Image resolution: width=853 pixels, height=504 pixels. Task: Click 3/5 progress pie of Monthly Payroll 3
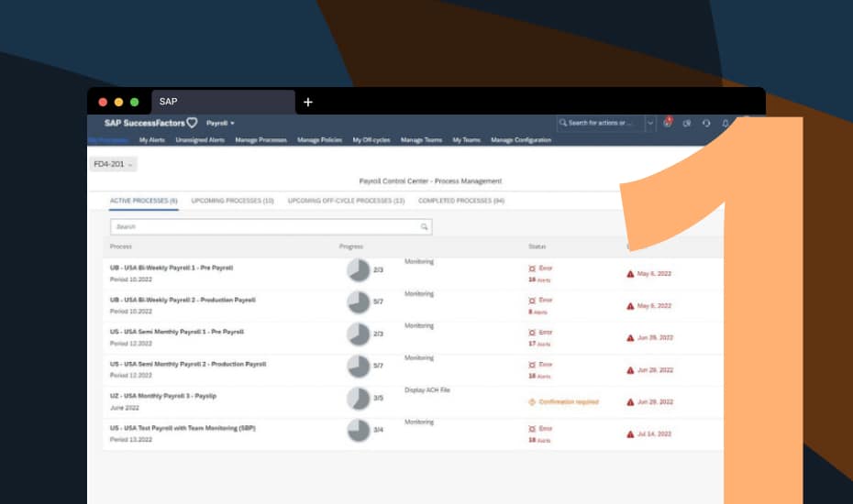(359, 398)
